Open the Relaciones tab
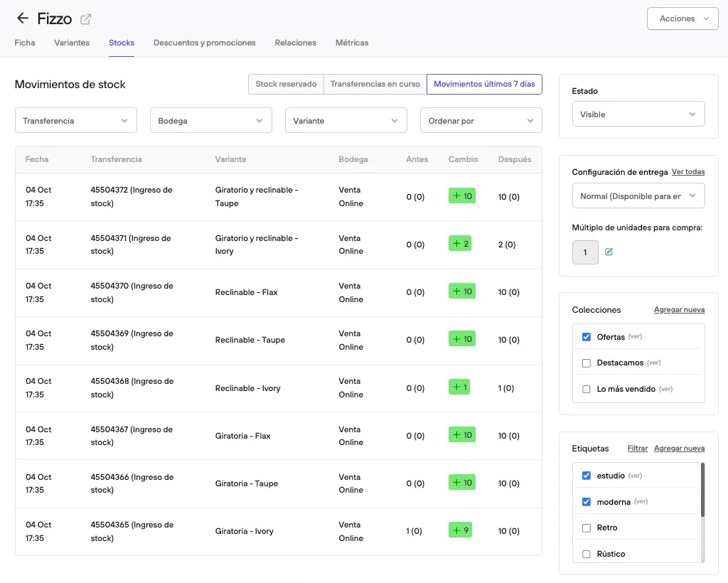 click(295, 43)
